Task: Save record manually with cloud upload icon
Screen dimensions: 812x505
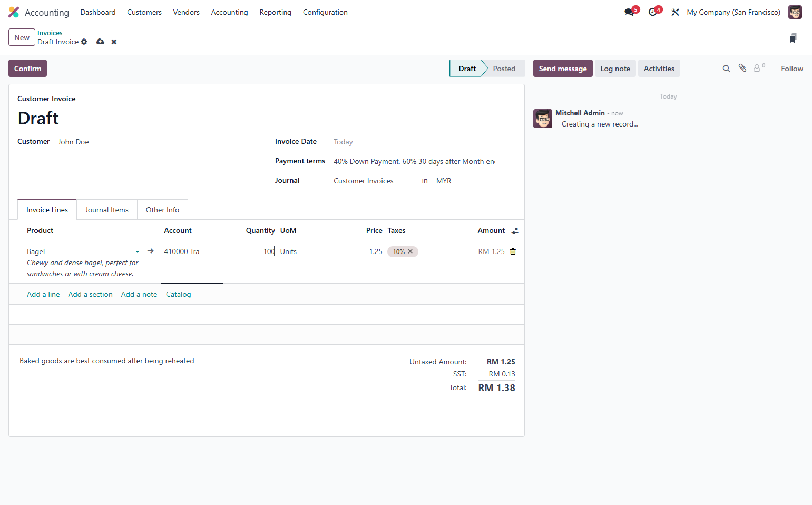Action: [x=100, y=42]
